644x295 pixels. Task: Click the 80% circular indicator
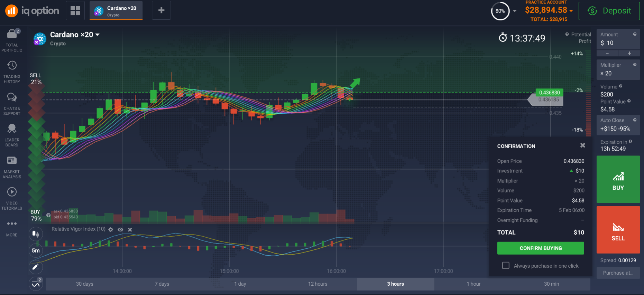(x=500, y=11)
